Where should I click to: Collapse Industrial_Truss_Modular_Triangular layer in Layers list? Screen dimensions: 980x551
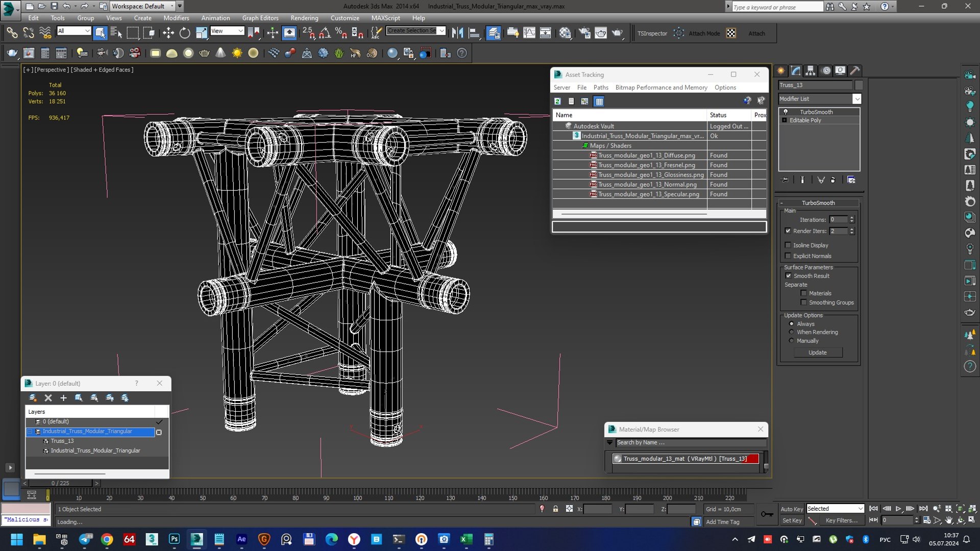tap(30, 432)
